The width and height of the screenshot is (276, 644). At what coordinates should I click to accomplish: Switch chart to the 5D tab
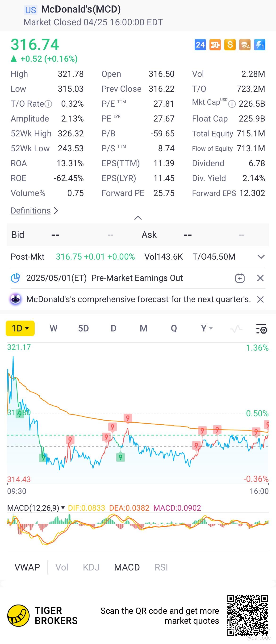coord(83,328)
